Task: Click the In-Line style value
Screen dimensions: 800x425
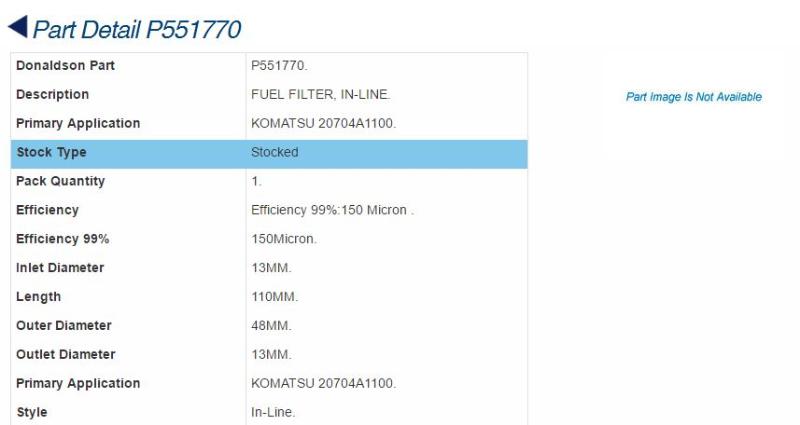Action: [x=273, y=412]
